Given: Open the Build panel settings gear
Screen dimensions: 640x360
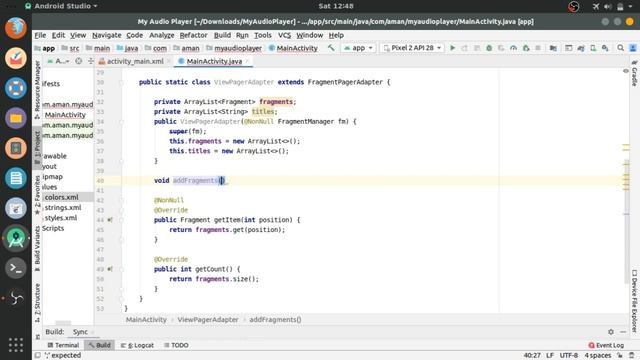Looking at the screenshot, I should pyautogui.click(x=611, y=332).
